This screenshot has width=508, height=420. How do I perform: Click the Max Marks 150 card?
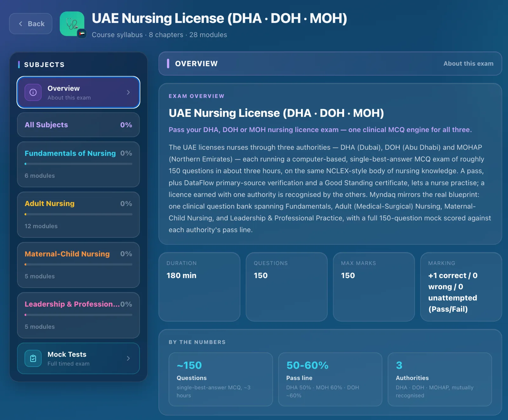pyautogui.click(x=374, y=287)
